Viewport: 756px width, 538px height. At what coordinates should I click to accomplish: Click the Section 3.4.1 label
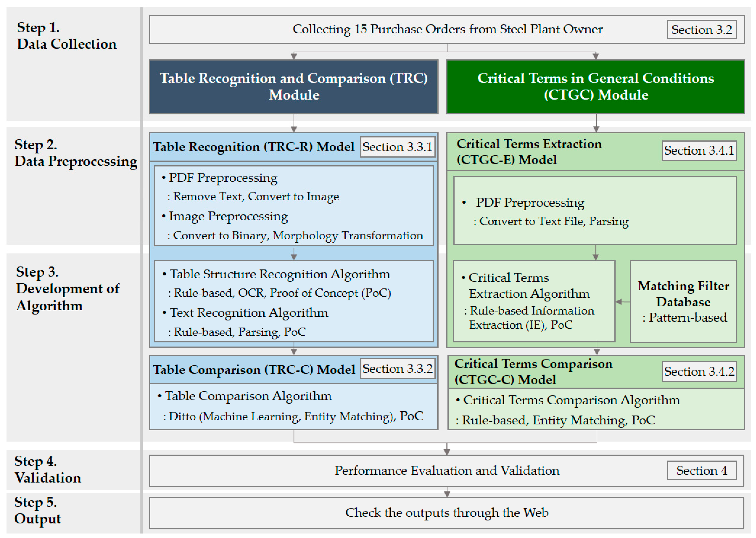[699, 151]
